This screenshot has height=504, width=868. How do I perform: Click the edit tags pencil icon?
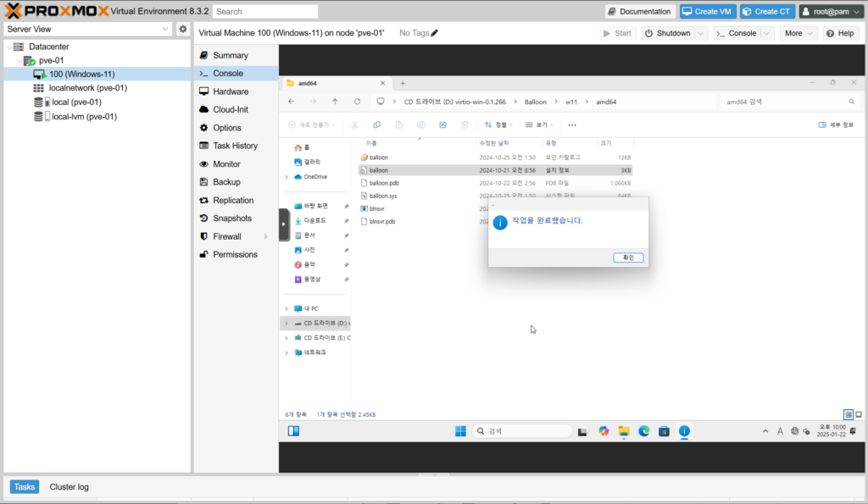435,33
